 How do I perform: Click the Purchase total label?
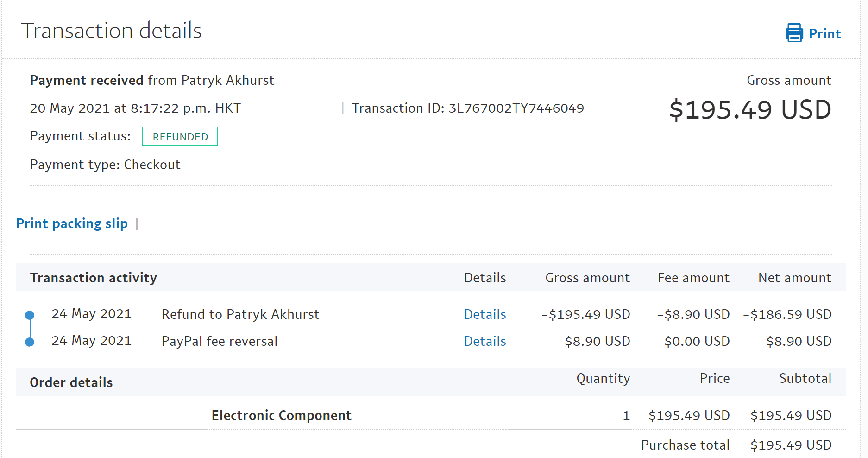click(x=685, y=445)
